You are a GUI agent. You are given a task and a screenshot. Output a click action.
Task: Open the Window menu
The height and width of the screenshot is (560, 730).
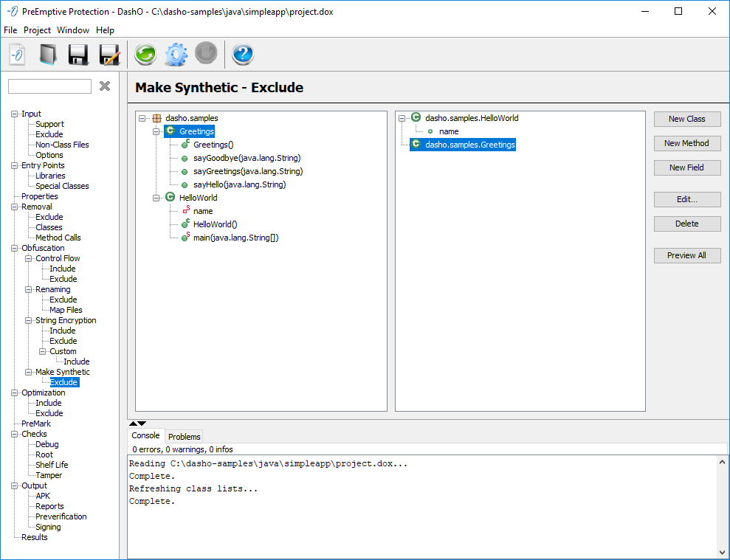[x=73, y=30]
